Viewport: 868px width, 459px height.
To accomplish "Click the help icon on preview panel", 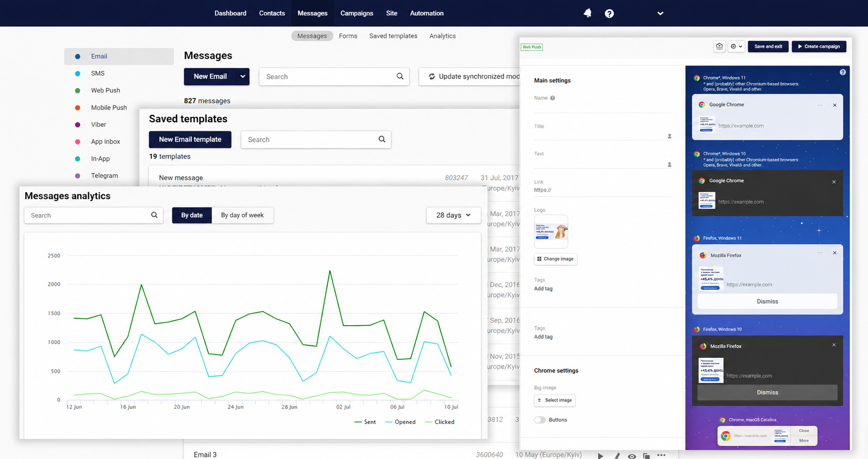I will point(843,72).
